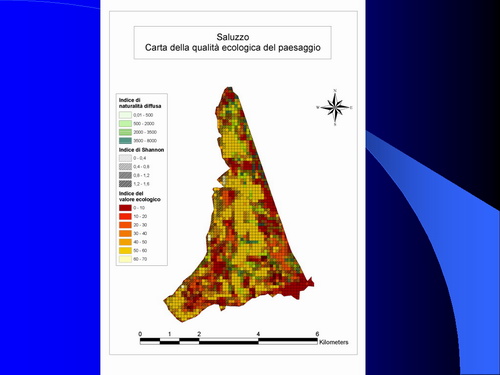Click the scale bar '0' mark label
The image size is (500, 375).
[140, 334]
